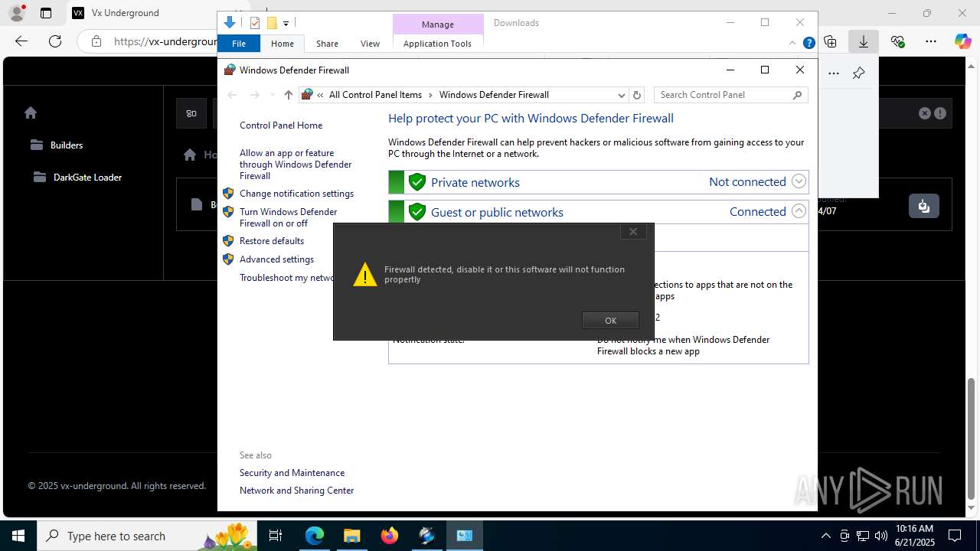Open Edge browser essentials icon
This screenshot has width=980, height=551.
point(897,41)
